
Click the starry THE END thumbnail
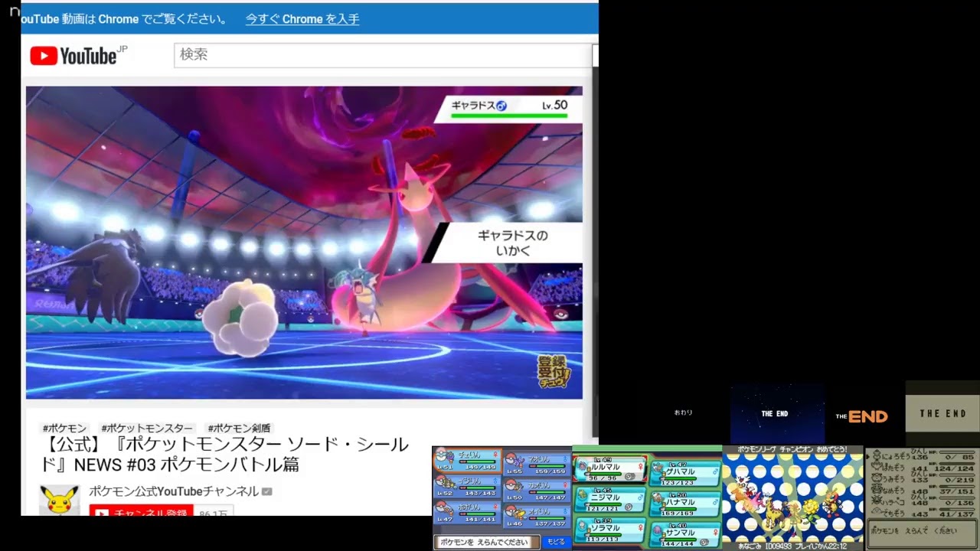(x=776, y=413)
